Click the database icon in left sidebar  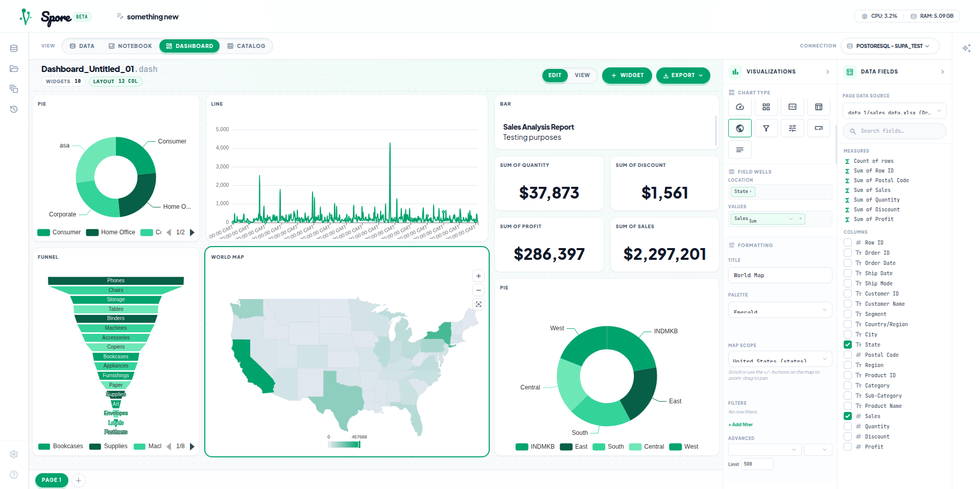14,48
